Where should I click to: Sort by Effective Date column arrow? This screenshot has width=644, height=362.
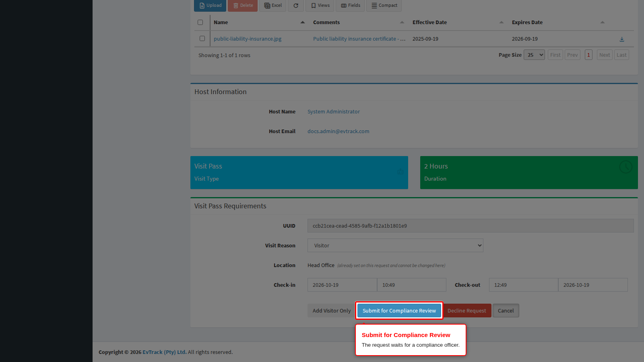502,23
